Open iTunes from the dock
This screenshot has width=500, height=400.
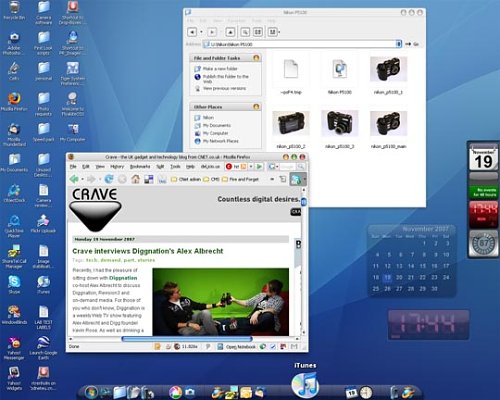[x=305, y=385]
